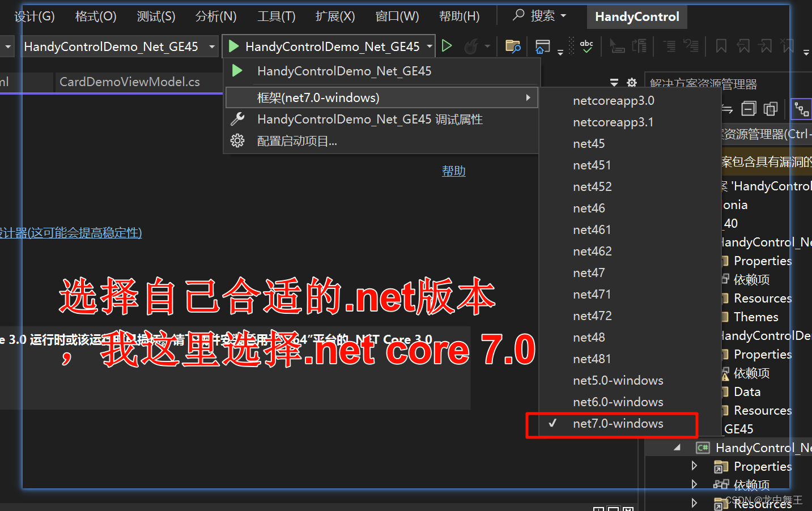
Task: Click the magnifier icon beside 搜索
Action: pyautogui.click(x=518, y=15)
